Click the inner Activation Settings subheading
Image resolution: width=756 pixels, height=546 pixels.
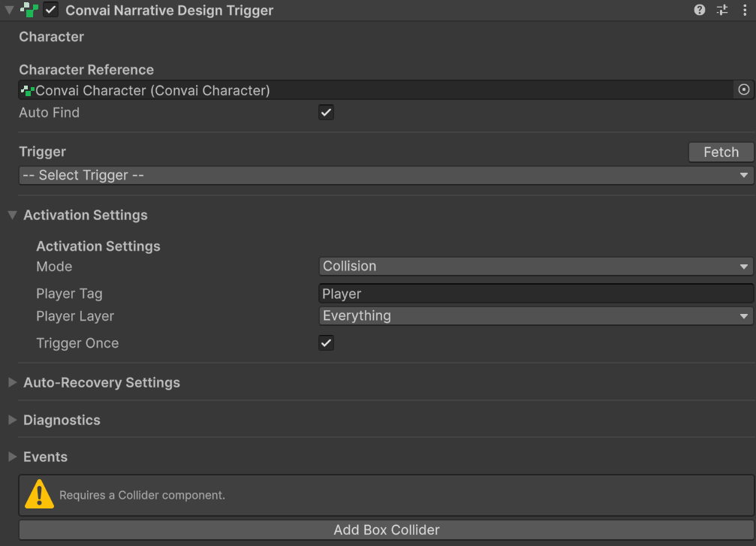(98, 246)
